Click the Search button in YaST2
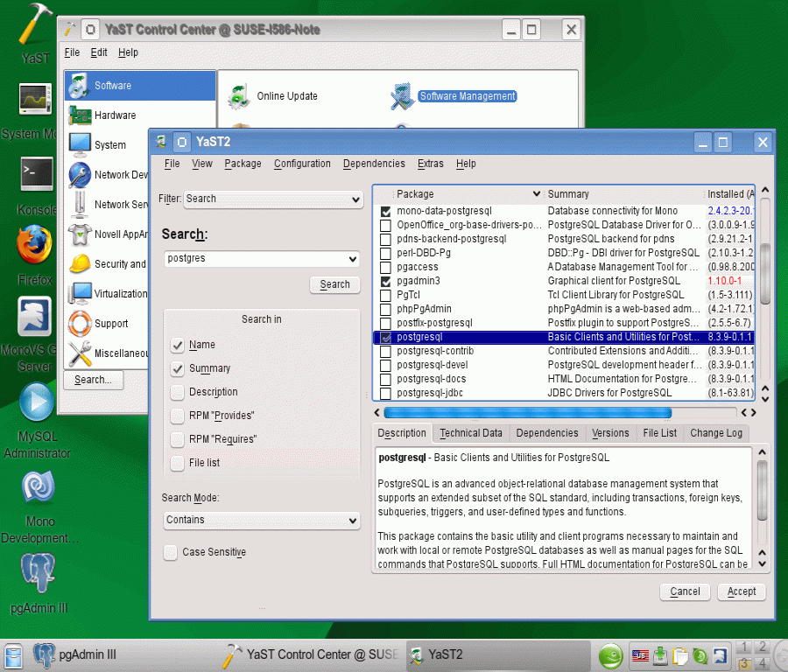 (x=334, y=284)
